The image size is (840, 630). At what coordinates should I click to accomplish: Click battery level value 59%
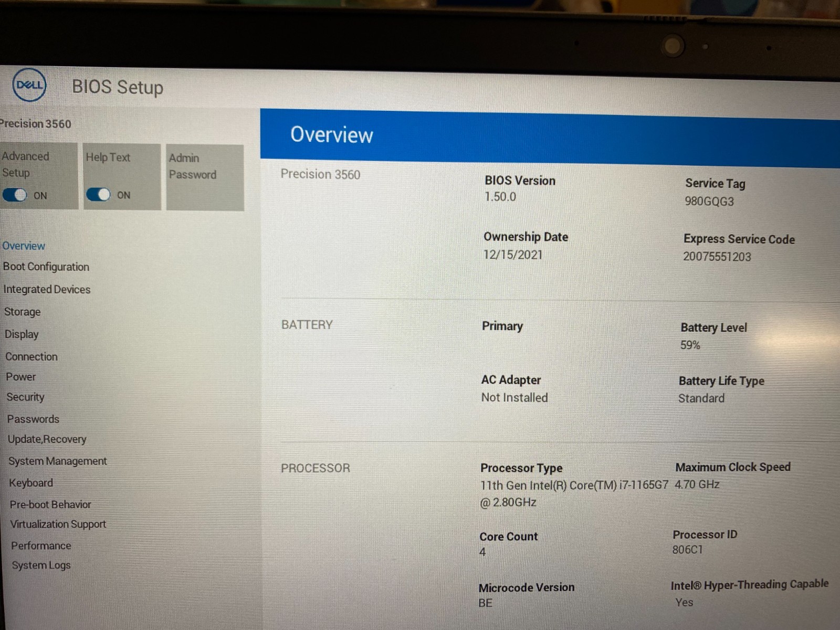pyautogui.click(x=690, y=345)
